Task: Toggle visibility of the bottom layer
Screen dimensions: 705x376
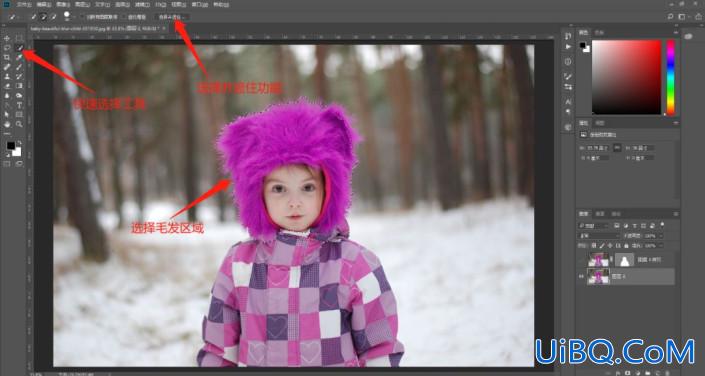Action: pyautogui.click(x=582, y=276)
